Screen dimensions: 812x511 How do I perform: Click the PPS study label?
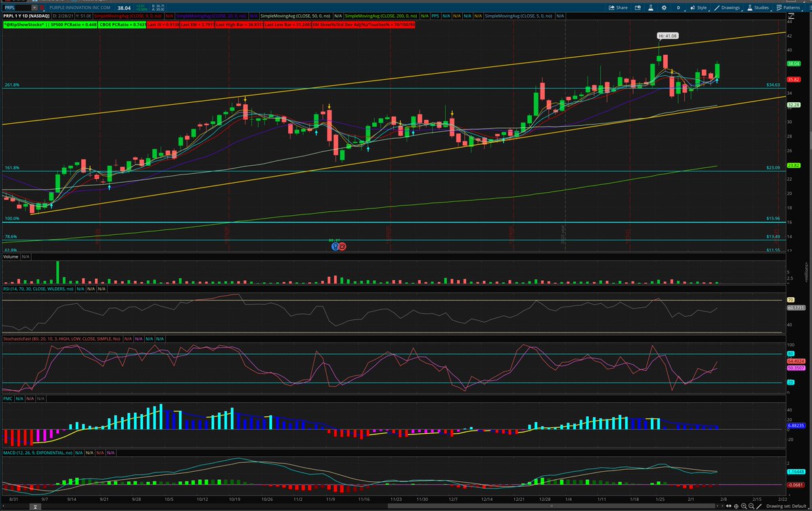pos(436,16)
